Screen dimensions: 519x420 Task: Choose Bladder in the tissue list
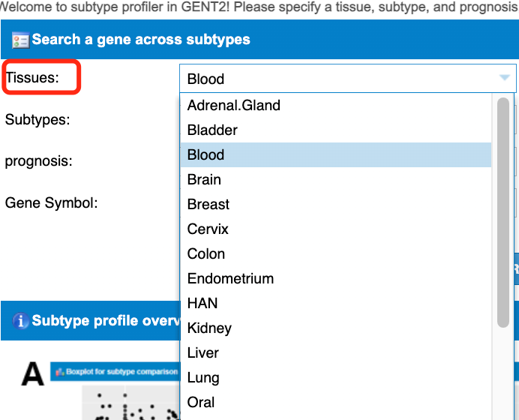(x=212, y=130)
